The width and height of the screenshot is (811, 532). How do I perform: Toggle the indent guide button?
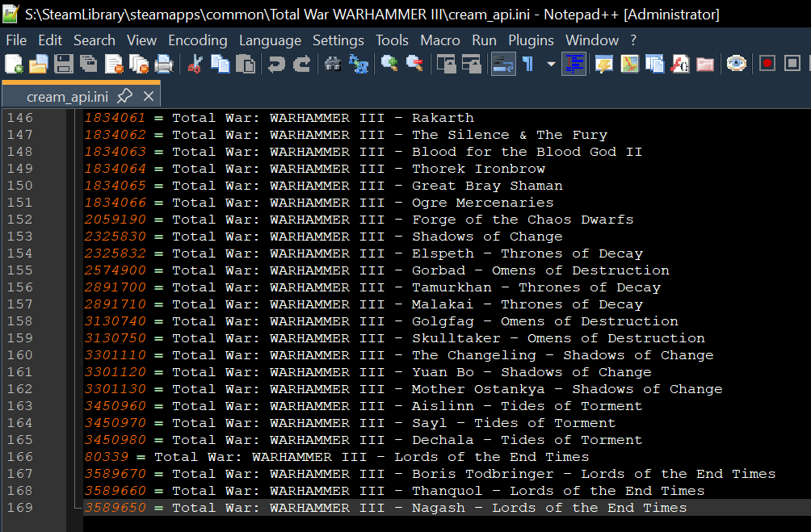coord(574,64)
